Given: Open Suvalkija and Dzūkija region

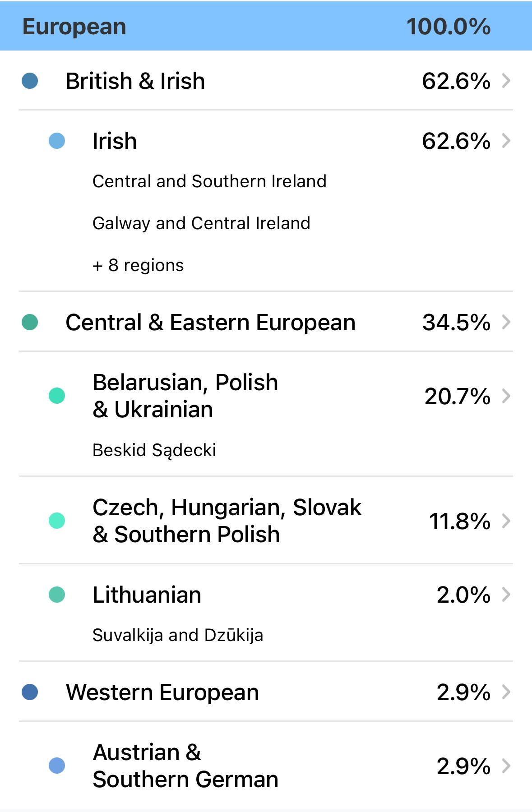Looking at the screenshot, I should point(178,635).
